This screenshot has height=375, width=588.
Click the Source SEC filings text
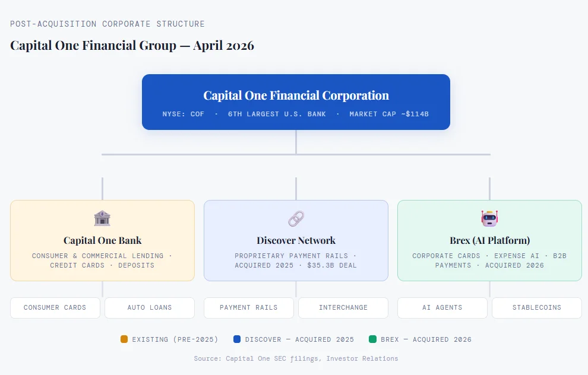[296, 358]
